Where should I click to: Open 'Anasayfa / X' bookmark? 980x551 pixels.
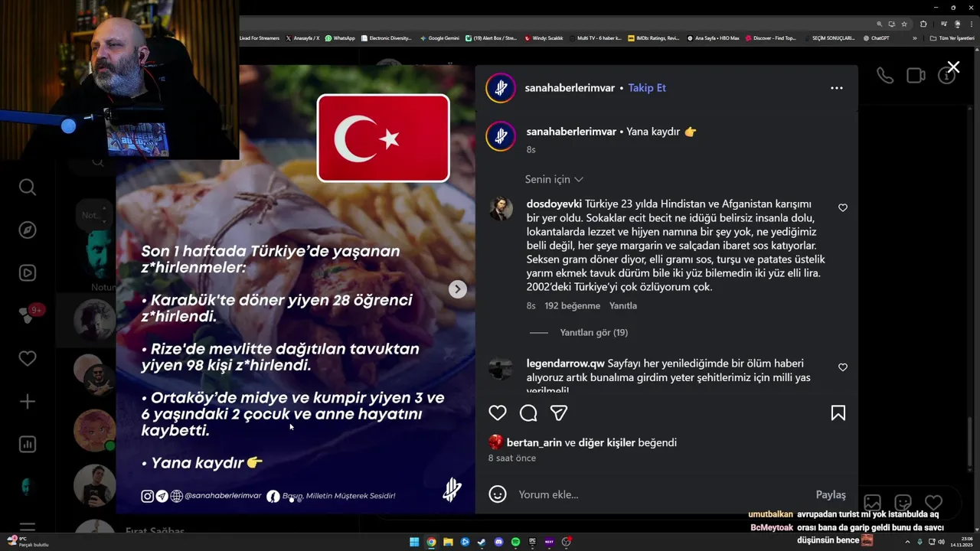[x=302, y=38]
